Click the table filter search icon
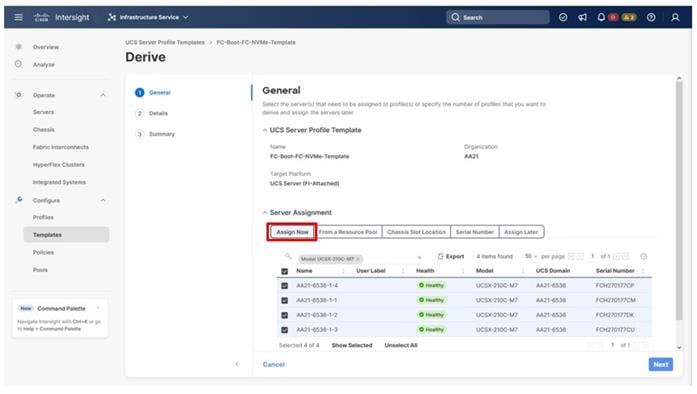The image size is (697, 394). pyautogui.click(x=288, y=257)
